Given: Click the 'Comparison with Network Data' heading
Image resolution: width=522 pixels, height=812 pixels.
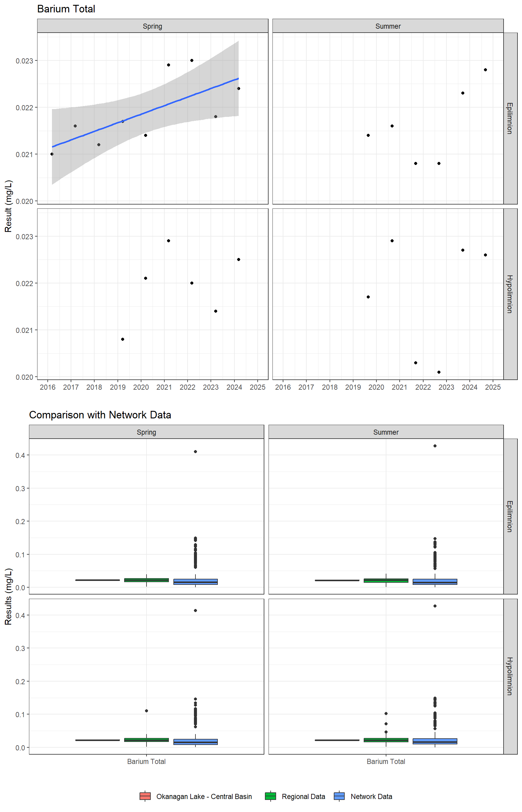Looking at the screenshot, I should click(x=100, y=415).
